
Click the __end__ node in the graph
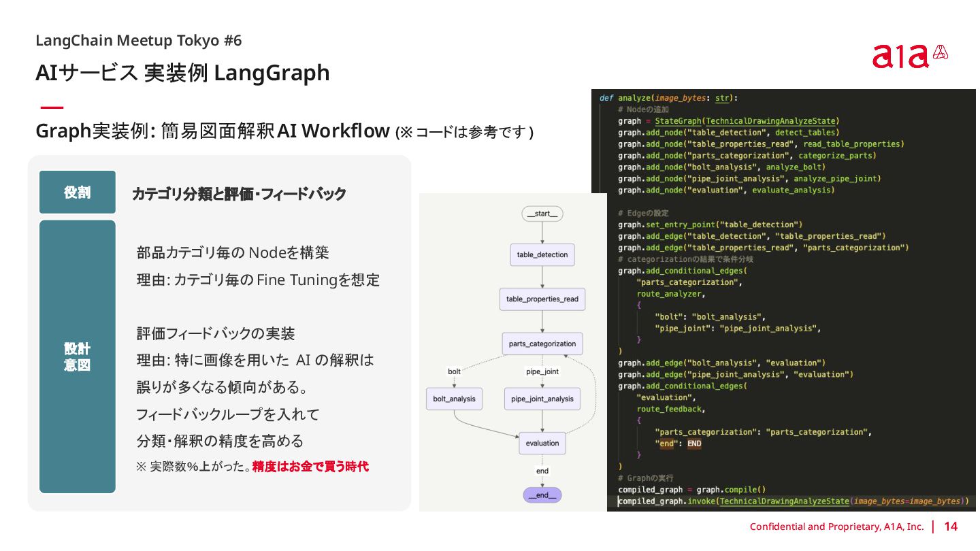click(x=542, y=495)
